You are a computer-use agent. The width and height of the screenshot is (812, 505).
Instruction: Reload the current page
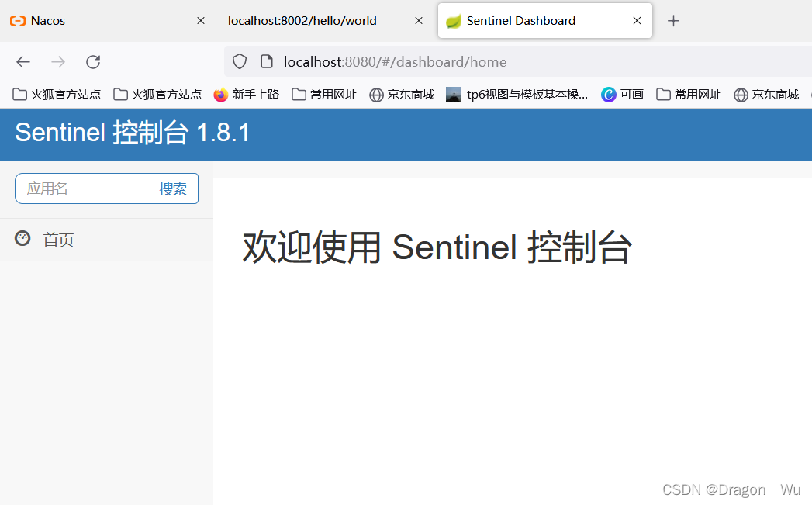pos(93,62)
